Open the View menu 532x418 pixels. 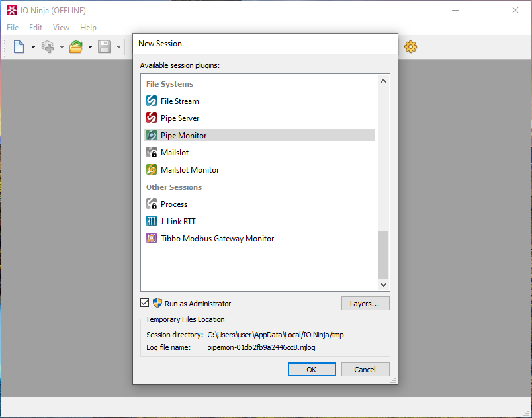tap(61, 28)
